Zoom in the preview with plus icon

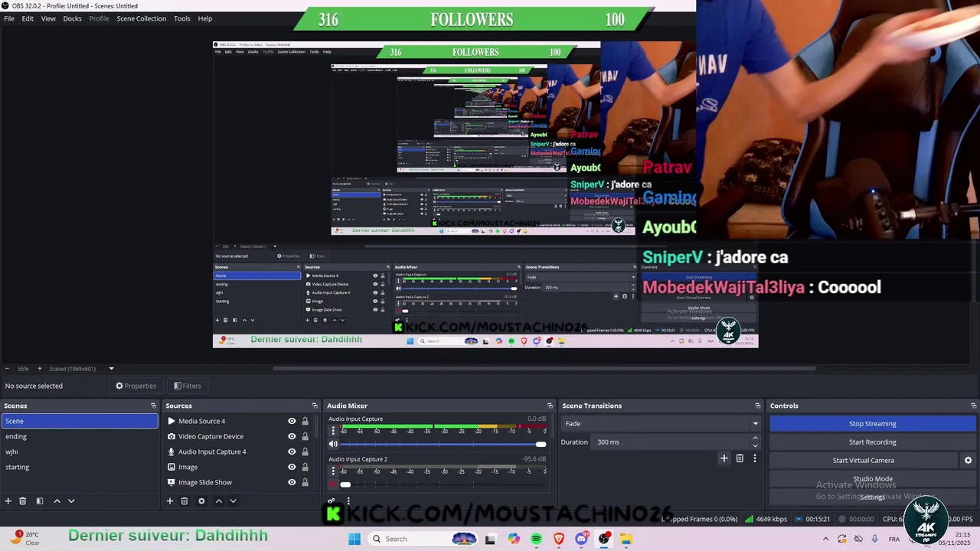(x=40, y=369)
